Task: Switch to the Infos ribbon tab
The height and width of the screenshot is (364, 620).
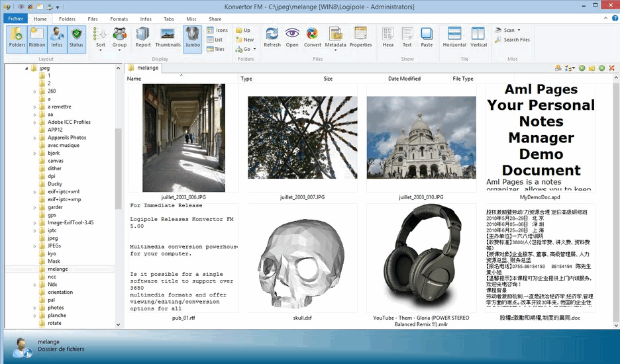Action: click(146, 19)
